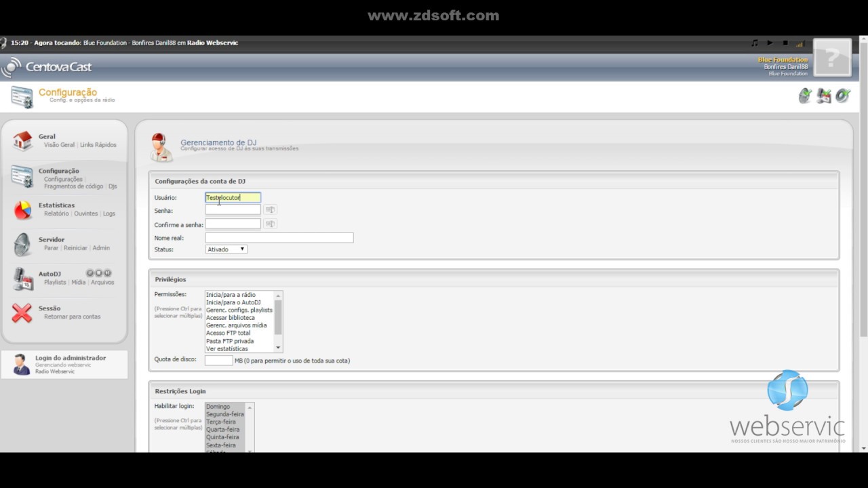Click the AutoDJ status microphone icon with checkmark
Viewport: 868px width, 488px height.
pyautogui.click(x=824, y=96)
